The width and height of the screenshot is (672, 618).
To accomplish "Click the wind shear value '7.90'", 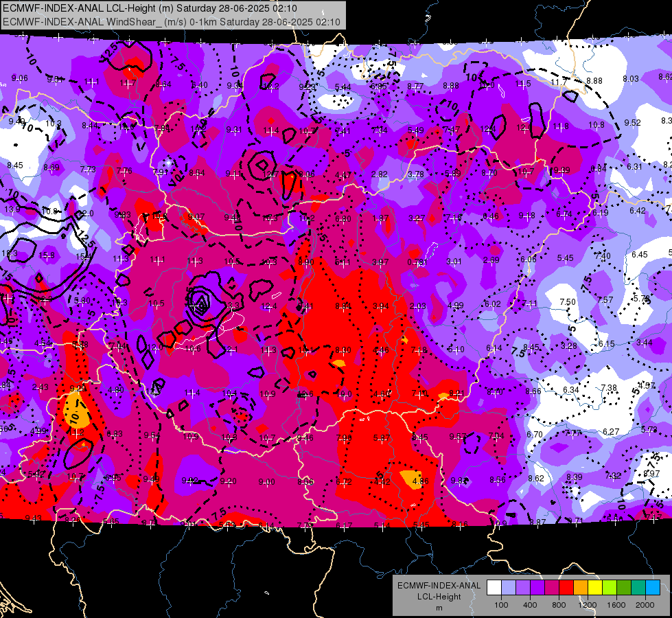I will [344, 438].
